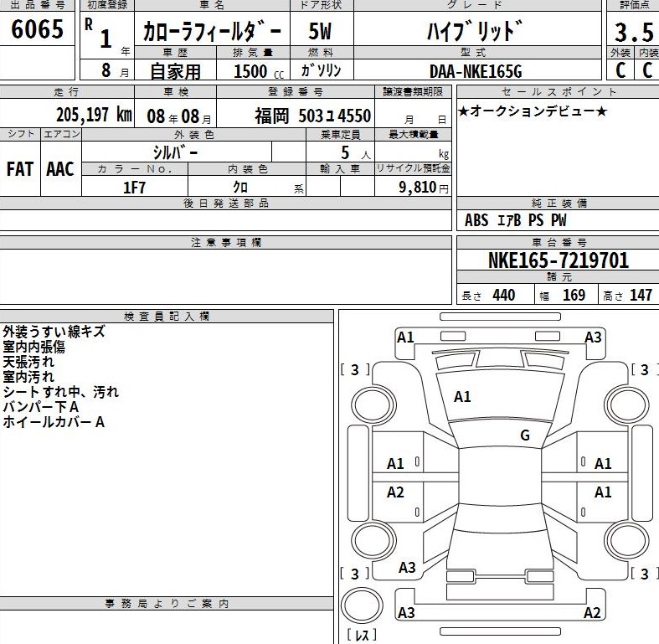Select inspector note シートすれ中、汚れ

coord(61,392)
